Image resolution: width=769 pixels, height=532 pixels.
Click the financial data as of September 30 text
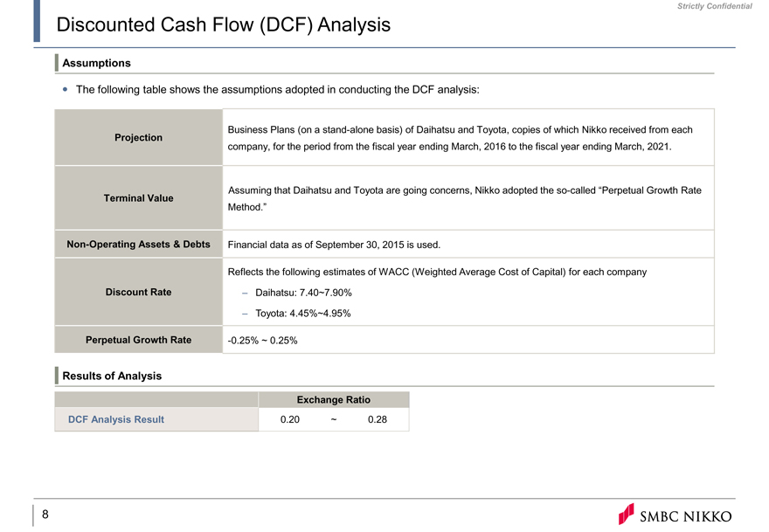(334, 245)
